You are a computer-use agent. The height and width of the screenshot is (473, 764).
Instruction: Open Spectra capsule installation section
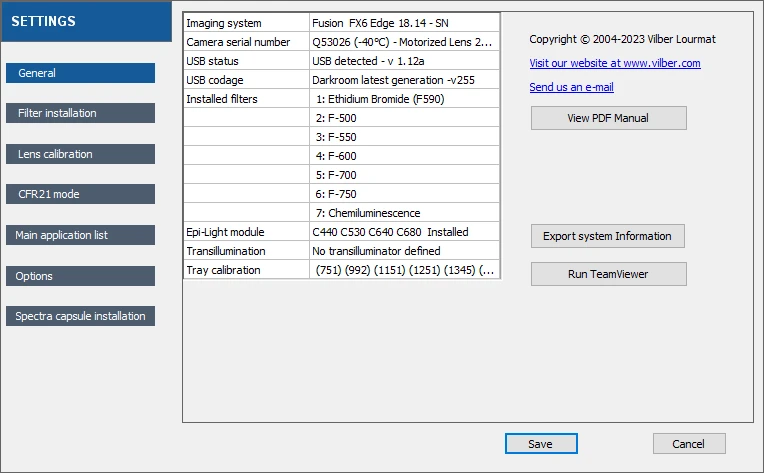80,316
